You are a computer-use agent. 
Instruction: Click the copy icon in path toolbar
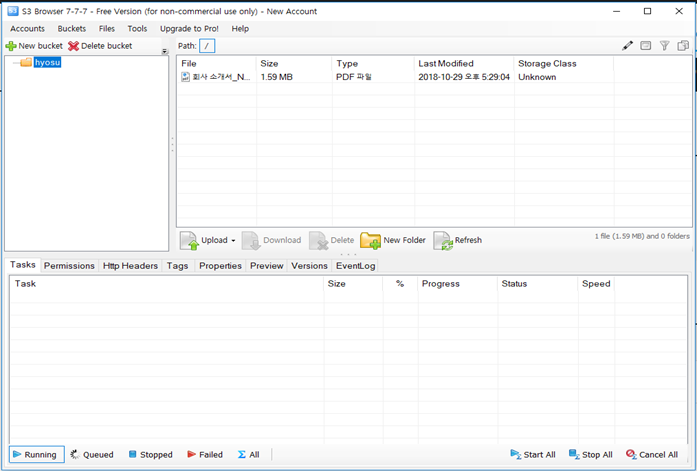point(683,46)
